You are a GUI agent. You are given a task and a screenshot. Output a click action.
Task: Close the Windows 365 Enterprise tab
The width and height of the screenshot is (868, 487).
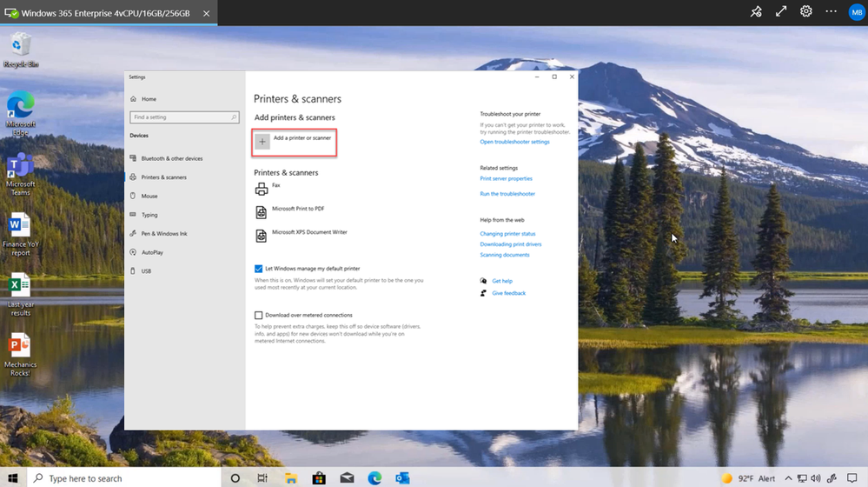[x=206, y=13]
